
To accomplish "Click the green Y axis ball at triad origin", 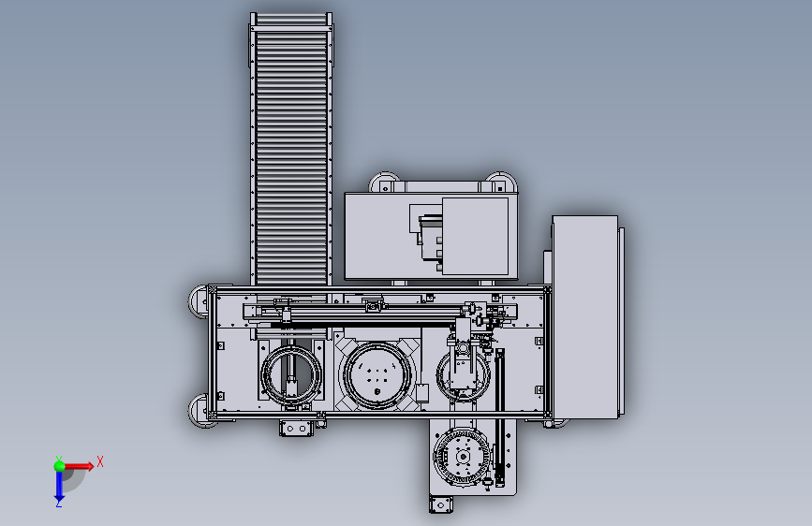I will [59, 466].
